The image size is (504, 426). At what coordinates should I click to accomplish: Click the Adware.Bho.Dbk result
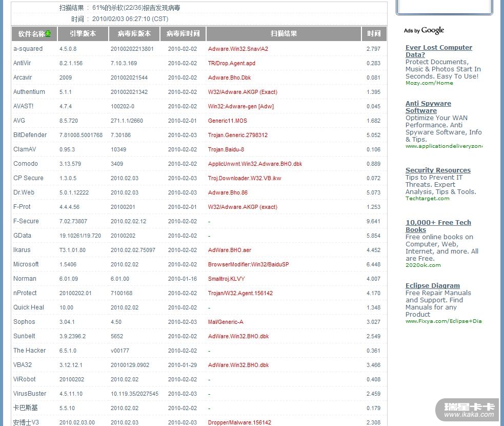coord(230,78)
